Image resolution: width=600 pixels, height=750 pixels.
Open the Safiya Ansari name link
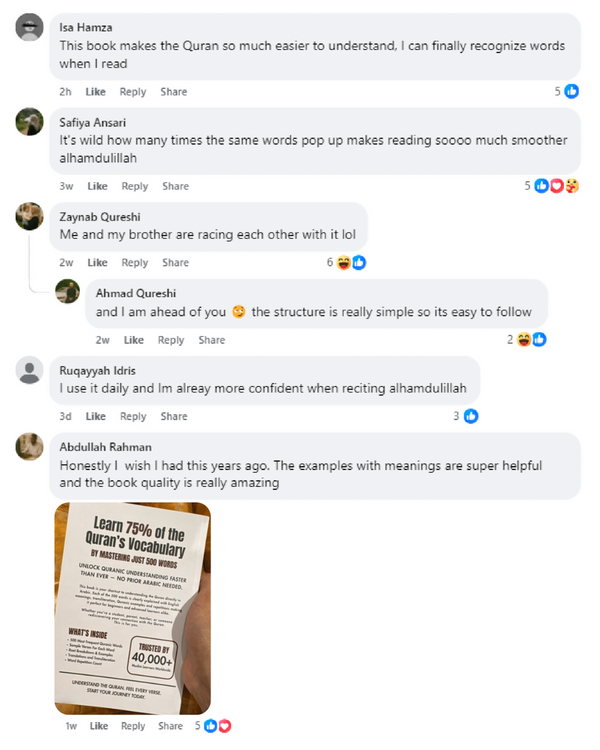[92, 122]
